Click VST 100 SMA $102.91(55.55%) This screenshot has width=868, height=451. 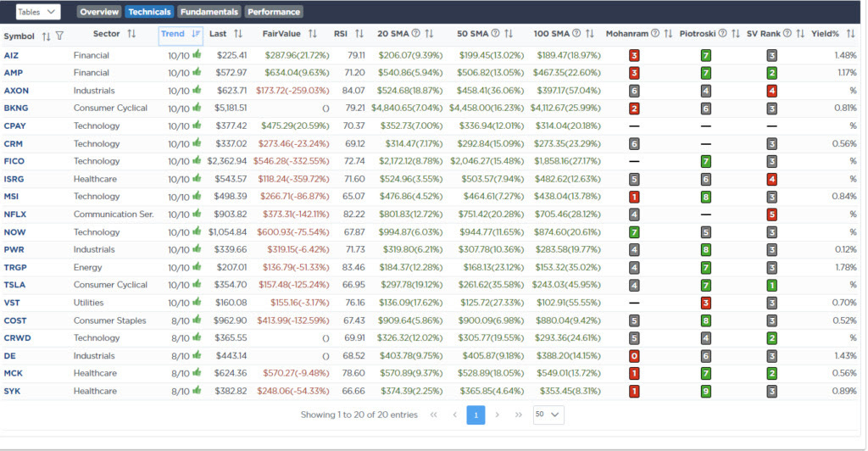click(568, 303)
